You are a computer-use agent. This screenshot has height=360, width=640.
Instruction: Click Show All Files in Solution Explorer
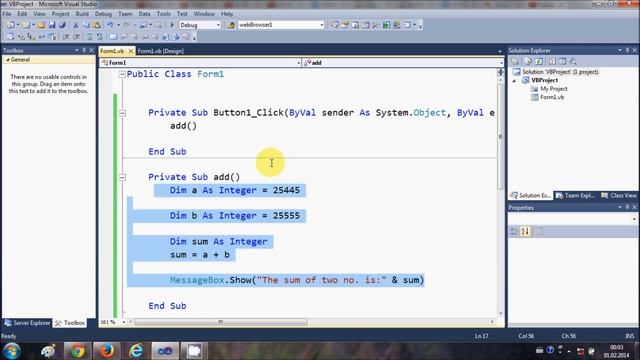(528, 61)
